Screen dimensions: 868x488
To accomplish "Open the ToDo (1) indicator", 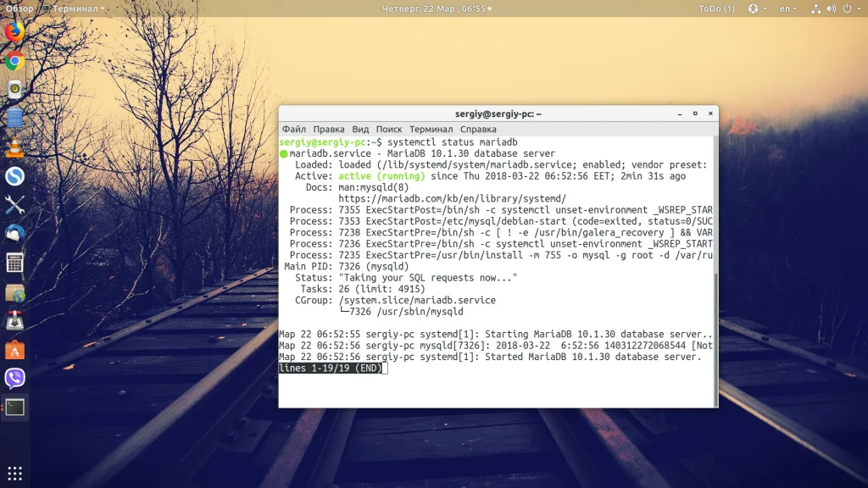I will pyautogui.click(x=716, y=8).
